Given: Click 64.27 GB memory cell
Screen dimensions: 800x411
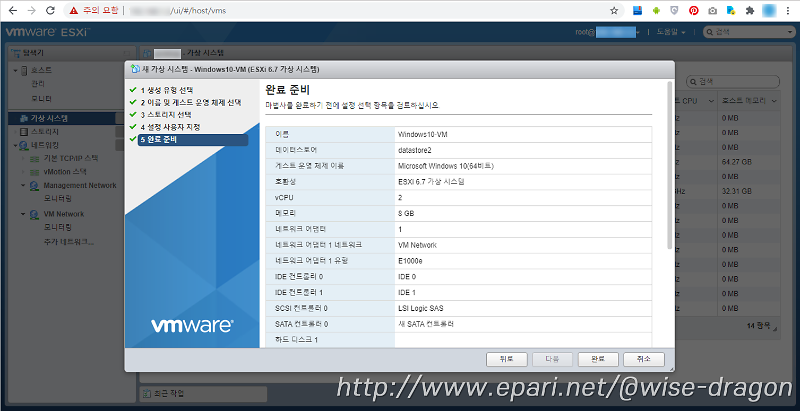Looking at the screenshot, I should pyautogui.click(x=736, y=162).
